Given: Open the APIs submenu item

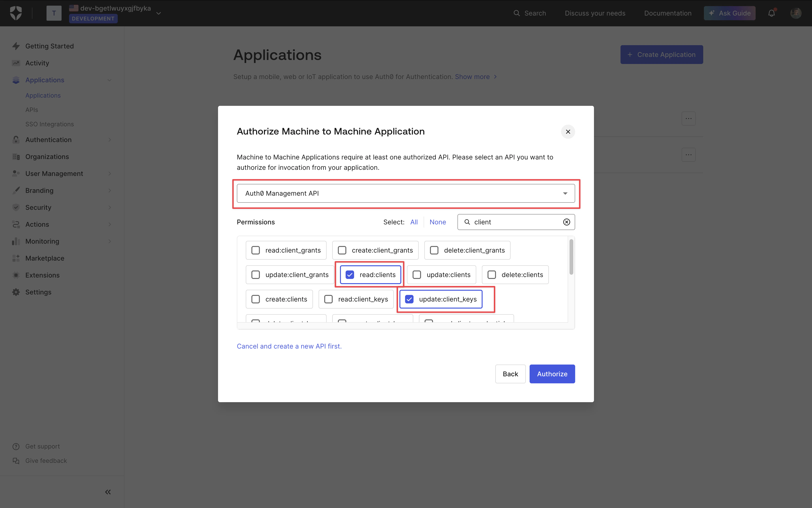Looking at the screenshot, I should point(31,110).
